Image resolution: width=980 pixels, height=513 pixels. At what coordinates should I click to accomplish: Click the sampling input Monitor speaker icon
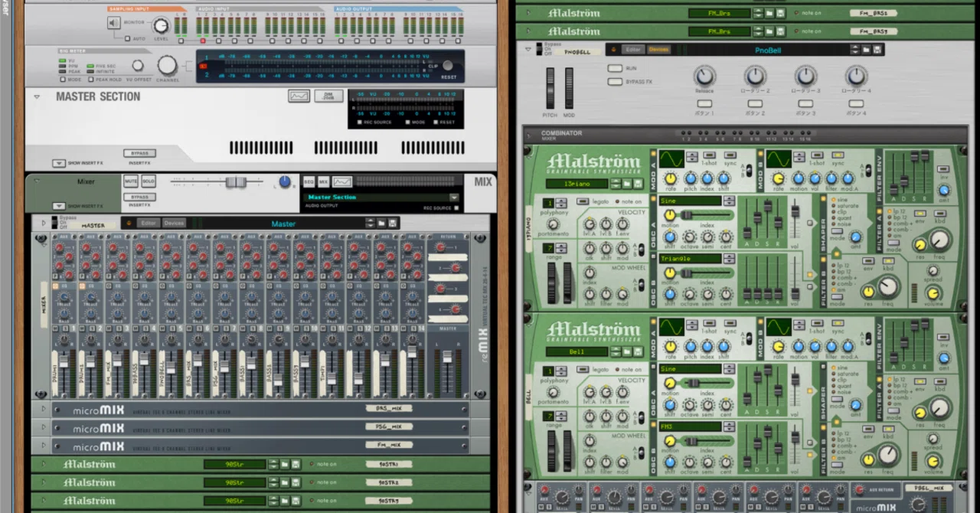[x=114, y=23]
